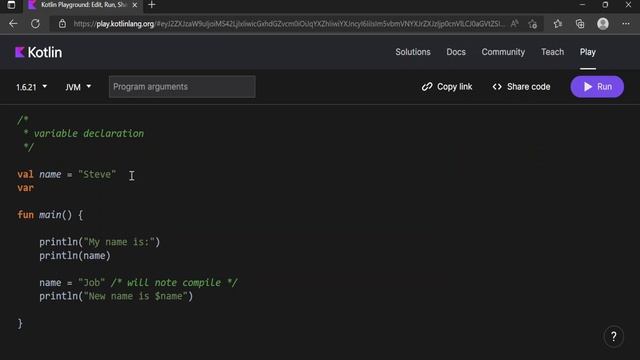The width and height of the screenshot is (640, 360).
Task: Click the browser address bar URL
Action: click(x=288, y=24)
